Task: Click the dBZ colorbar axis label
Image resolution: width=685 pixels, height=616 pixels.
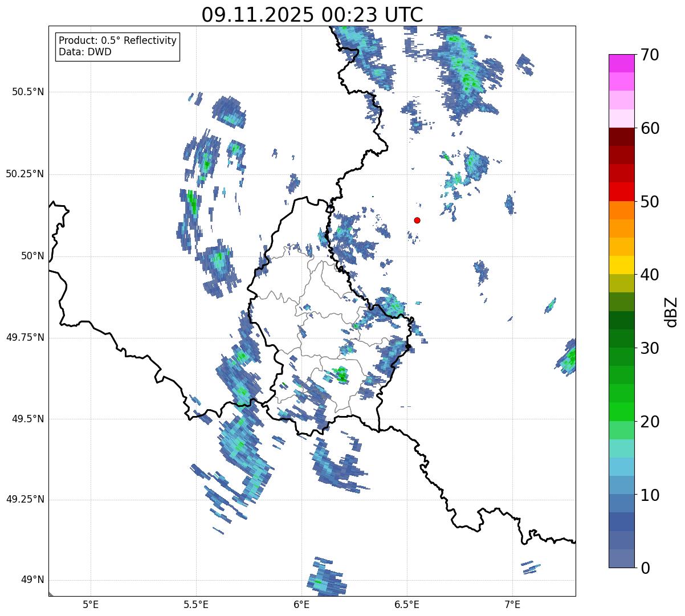Action: pos(671,312)
